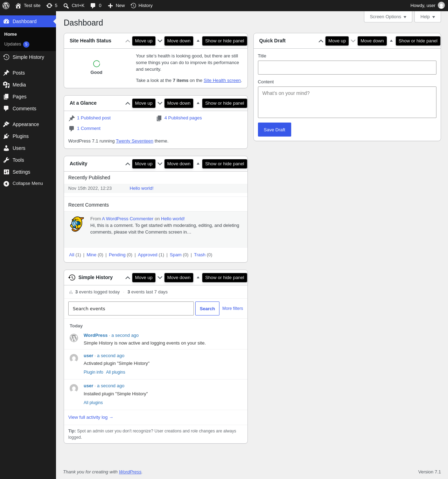Open the Screen Options dropdown
448x479 pixels.
click(x=388, y=17)
